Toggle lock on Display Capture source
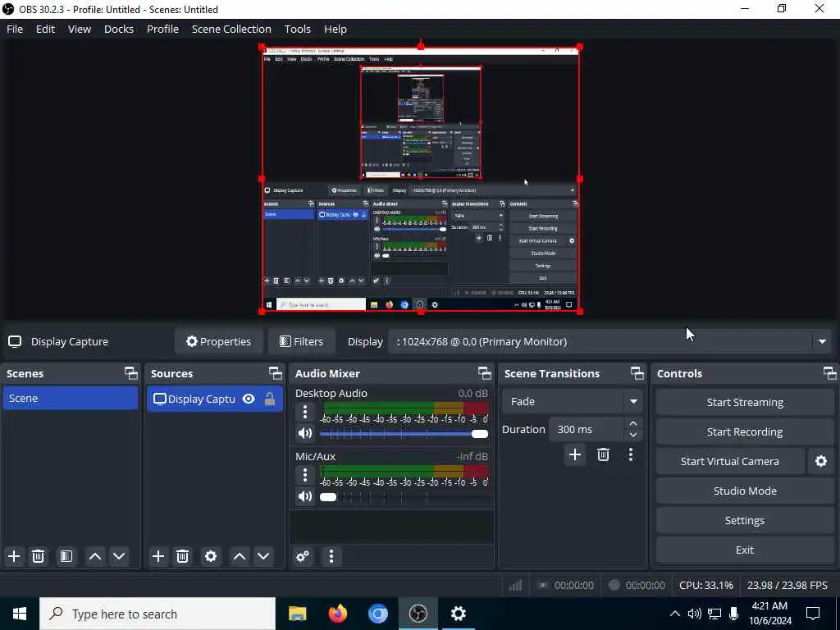This screenshot has height=630, width=840. pos(270,399)
